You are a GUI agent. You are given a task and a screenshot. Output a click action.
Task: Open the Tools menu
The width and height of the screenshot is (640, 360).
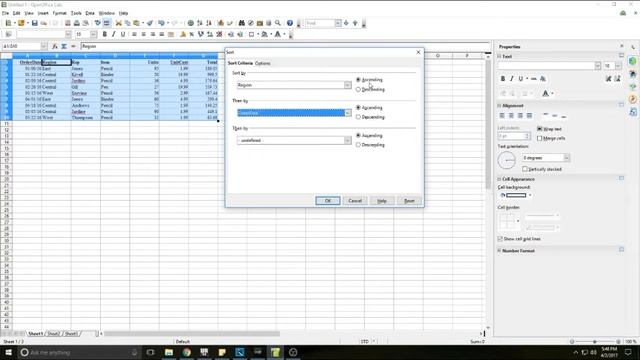click(76, 13)
